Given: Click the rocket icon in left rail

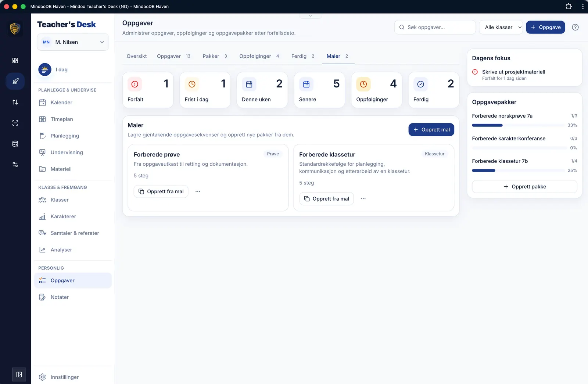Looking at the screenshot, I should point(15,81).
